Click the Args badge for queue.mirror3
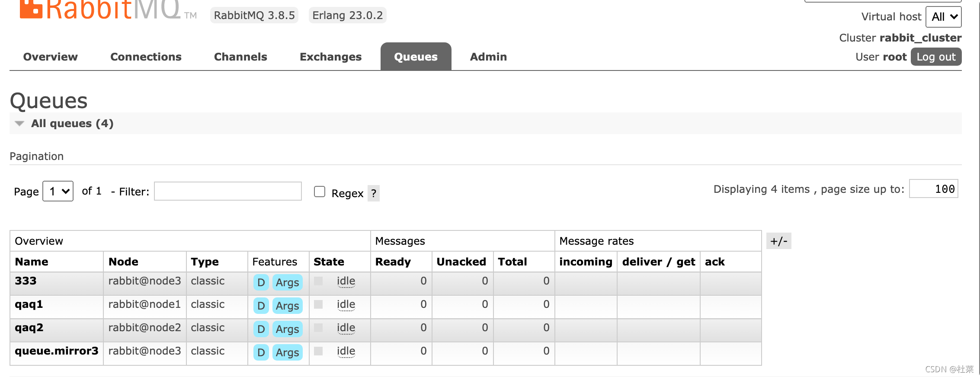Screen dimensions: 980x377 point(287,352)
